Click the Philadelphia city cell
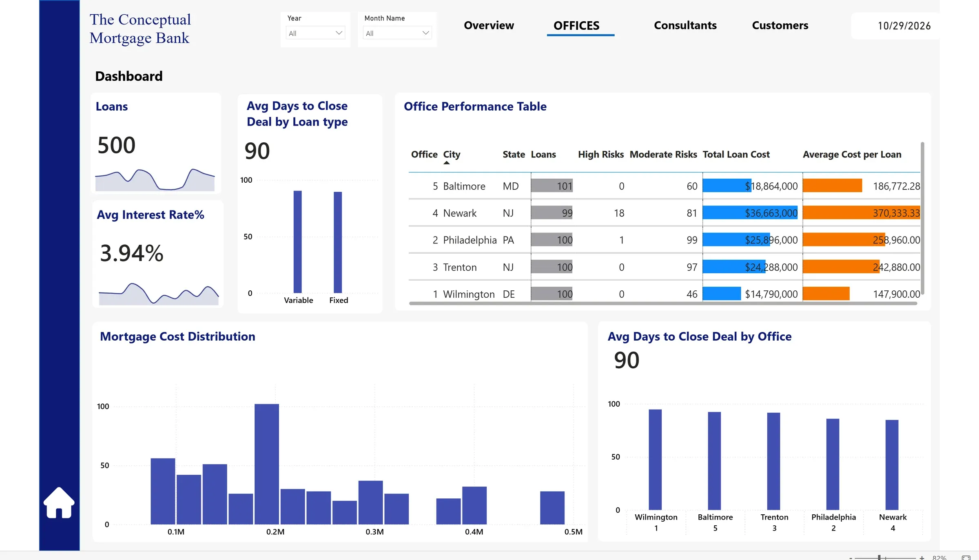This screenshot has width=979, height=560. [x=470, y=240]
